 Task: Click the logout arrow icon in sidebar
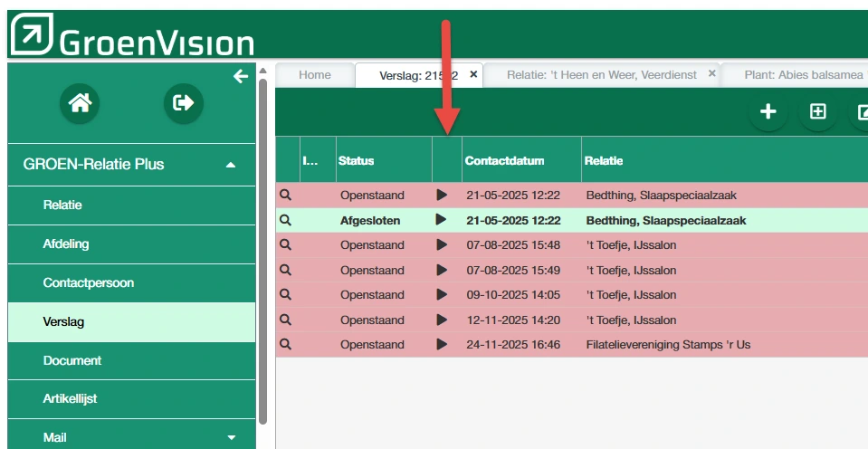point(183,103)
